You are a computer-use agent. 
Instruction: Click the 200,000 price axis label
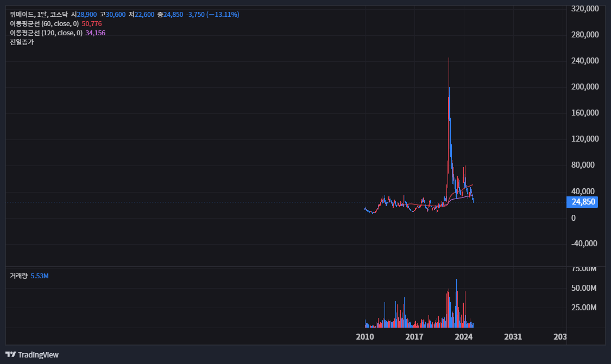coord(585,86)
